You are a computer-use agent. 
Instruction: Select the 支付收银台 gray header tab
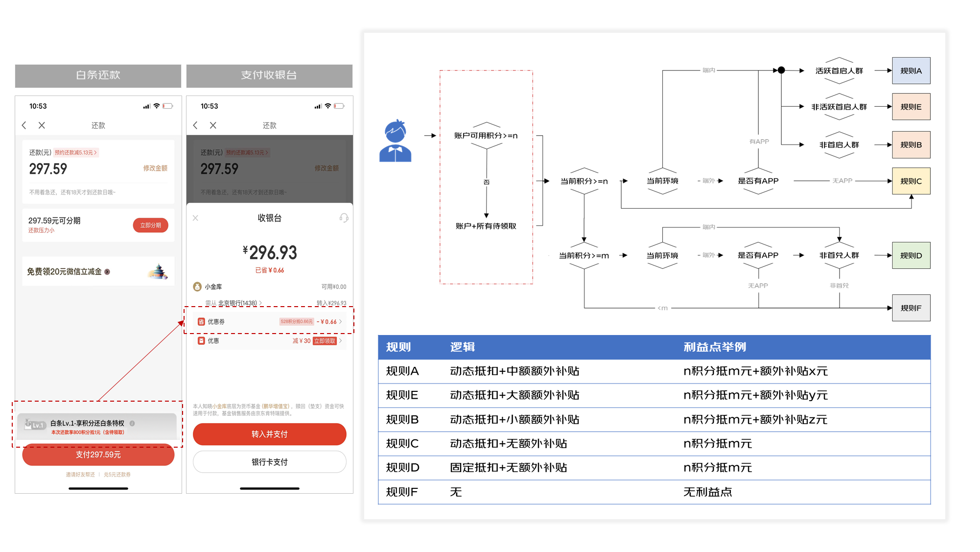coord(269,75)
